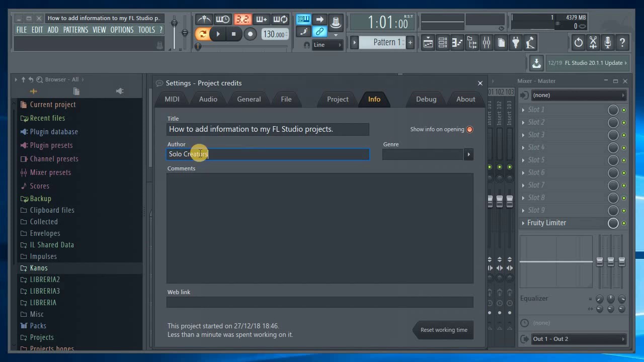Open Browser options arrow menu
The image size is (644, 362).
(16, 79)
